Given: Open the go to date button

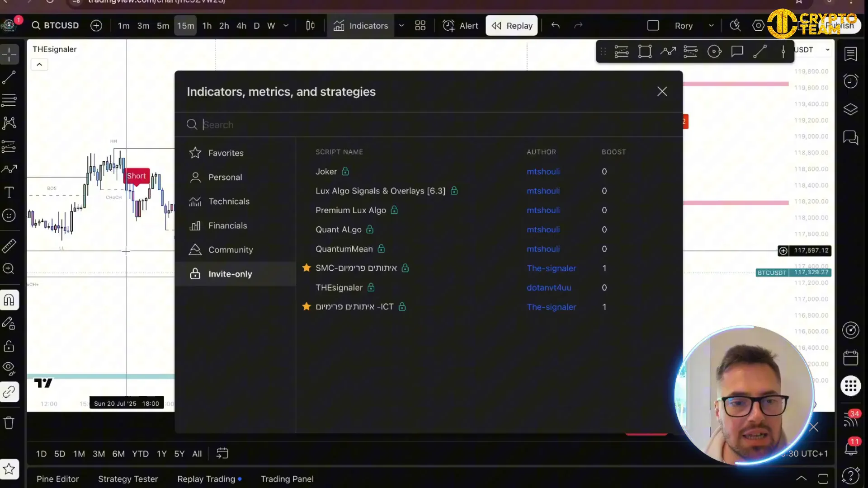Looking at the screenshot, I should tap(222, 453).
